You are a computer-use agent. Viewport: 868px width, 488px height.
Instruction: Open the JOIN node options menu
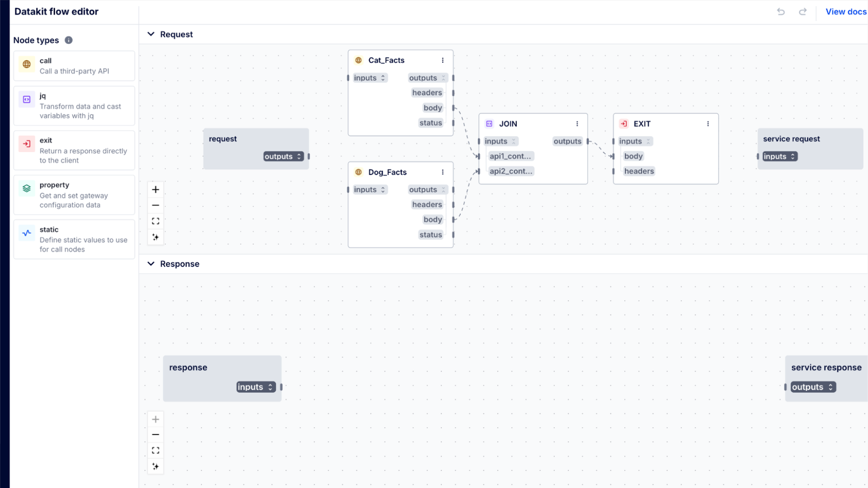pos(577,124)
